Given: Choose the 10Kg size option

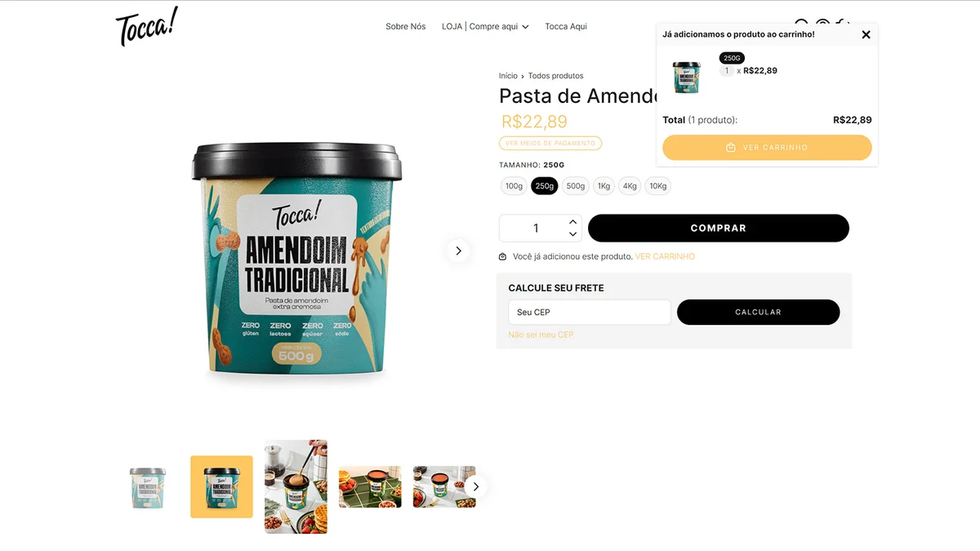Looking at the screenshot, I should click(657, 186).
